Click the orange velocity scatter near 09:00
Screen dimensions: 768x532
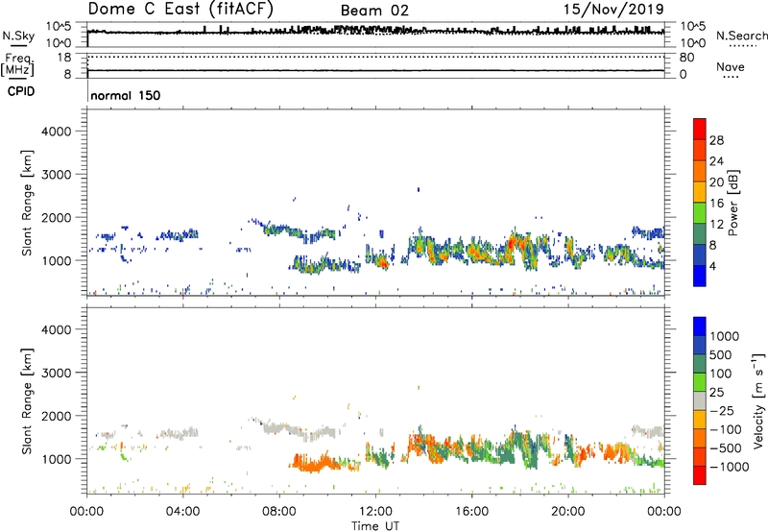[313, 463]
